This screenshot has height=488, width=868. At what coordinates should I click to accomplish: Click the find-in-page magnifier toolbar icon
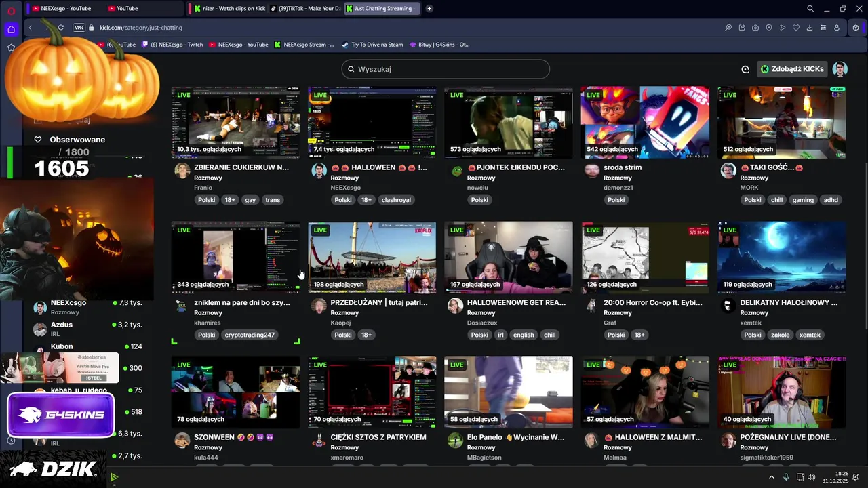728,28
